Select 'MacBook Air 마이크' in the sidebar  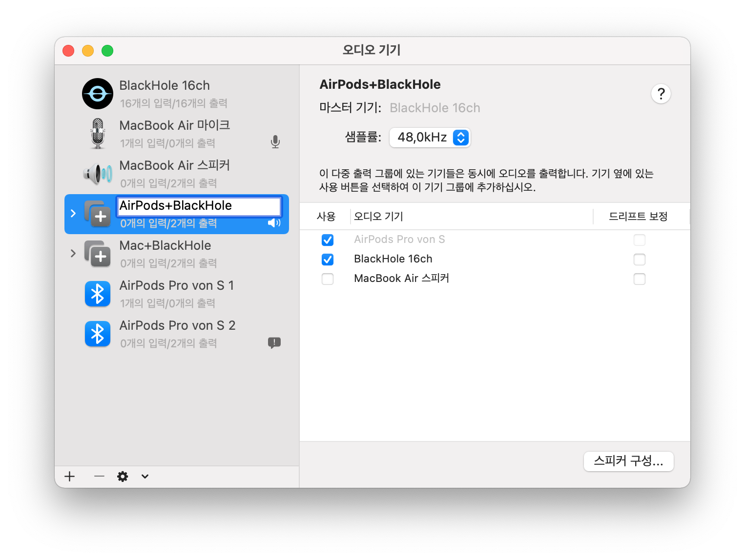click(x=175, y=125)
